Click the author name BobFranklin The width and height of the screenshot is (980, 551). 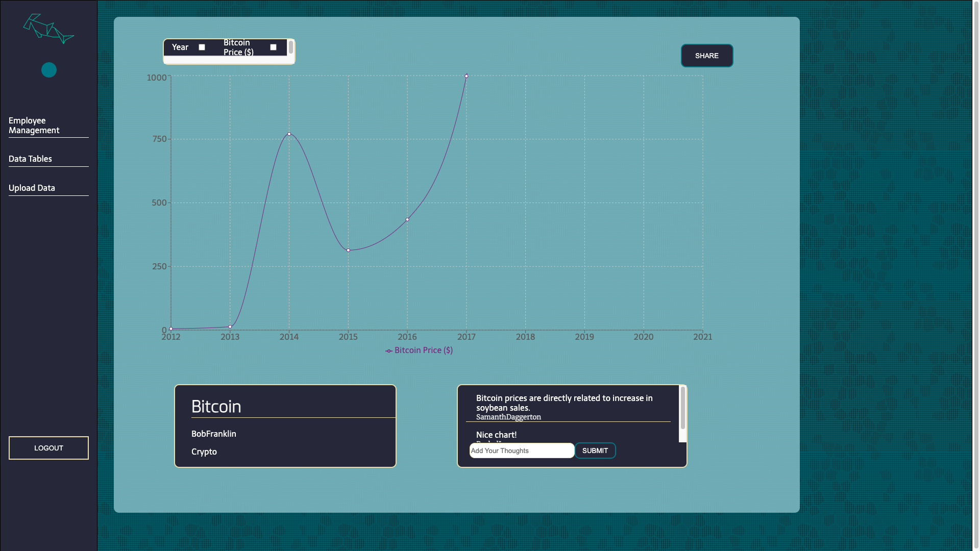[x=213, y=433]
